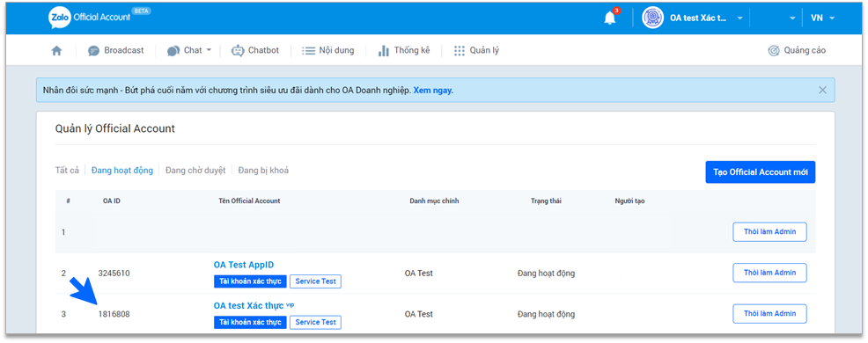The image size is (868, 343).
Task: Open Quản lý grid menu
Action: tap(476, 50)
